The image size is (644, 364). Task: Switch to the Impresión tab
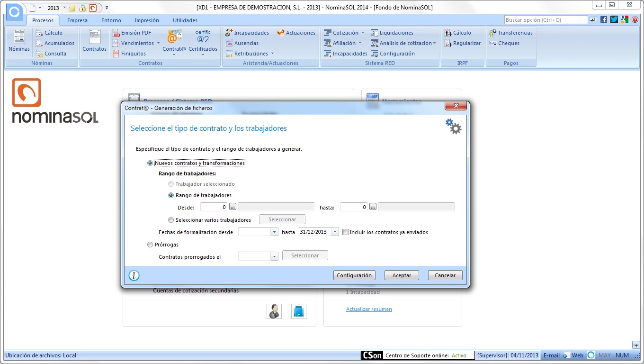[x=147, y=20]
